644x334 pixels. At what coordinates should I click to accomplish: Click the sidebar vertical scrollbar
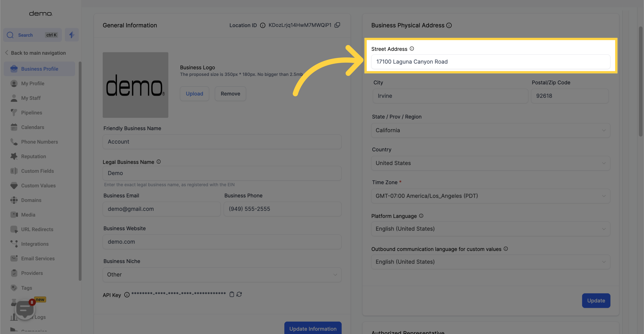coord(80,171)
